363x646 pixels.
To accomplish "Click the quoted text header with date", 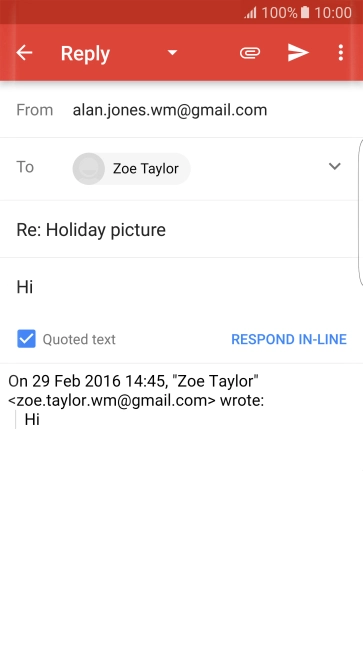I will (x=136, y=391).
